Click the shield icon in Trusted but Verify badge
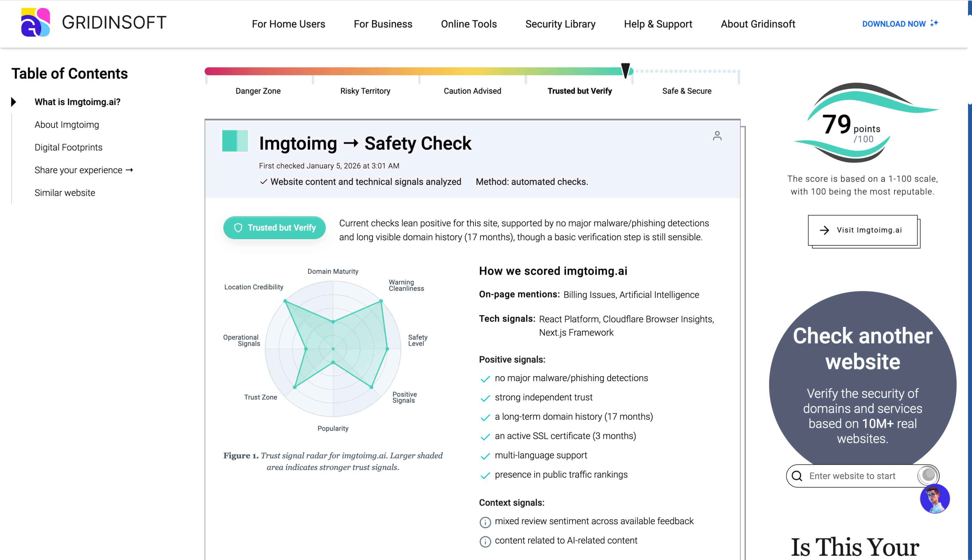972x560 pixels. (238, 228)
